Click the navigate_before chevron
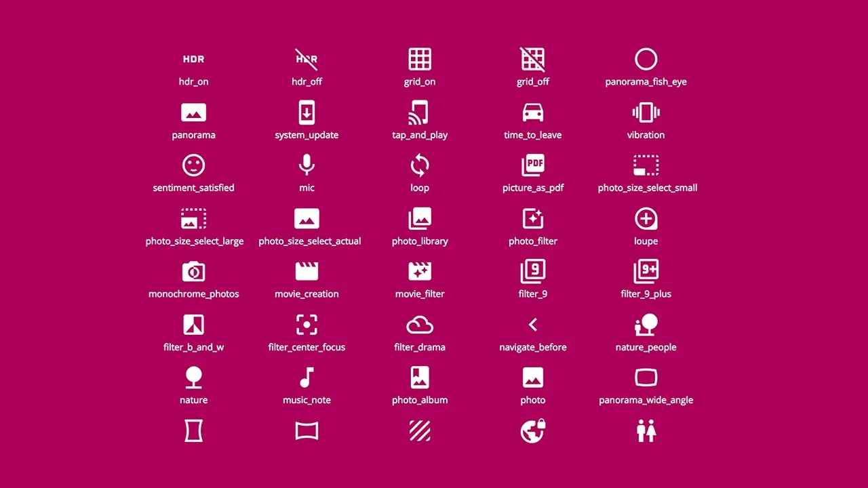This screenshot has width=868, height=488. [533, 325]
